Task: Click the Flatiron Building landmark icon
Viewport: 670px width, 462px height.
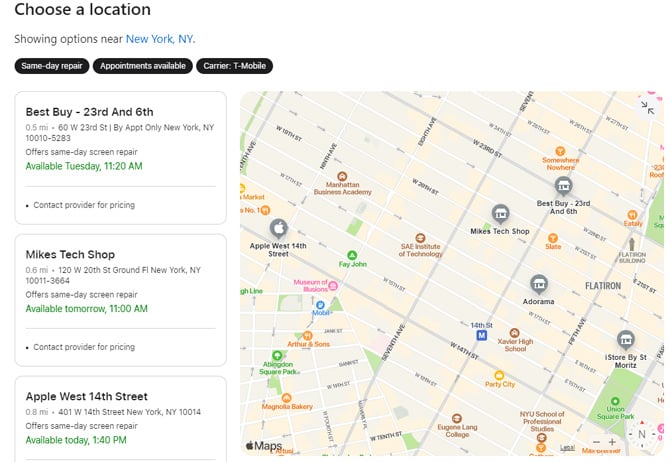Action: (x=632, y=244)
